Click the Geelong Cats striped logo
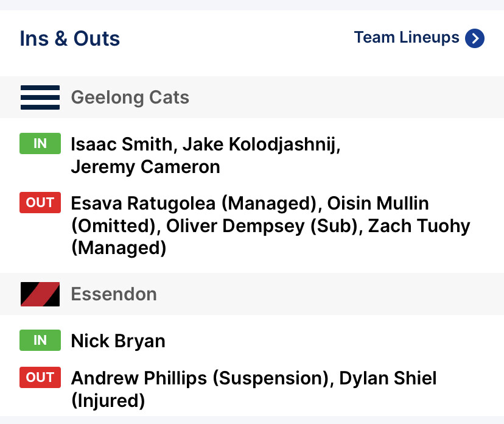This screenshot has width=504, height=424. [x=40, y=97]
